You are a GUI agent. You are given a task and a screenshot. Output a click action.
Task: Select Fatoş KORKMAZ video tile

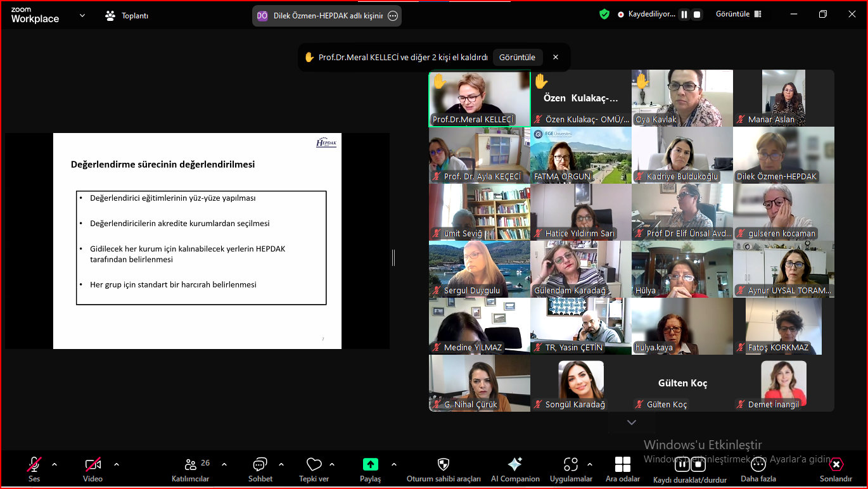tap(784, 326)
